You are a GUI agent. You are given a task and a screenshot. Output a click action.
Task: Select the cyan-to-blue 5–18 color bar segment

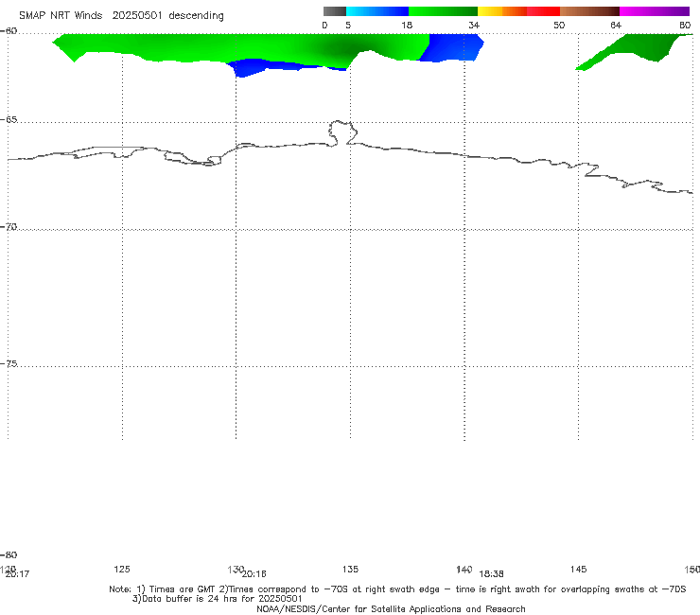[x=377, y=11]
